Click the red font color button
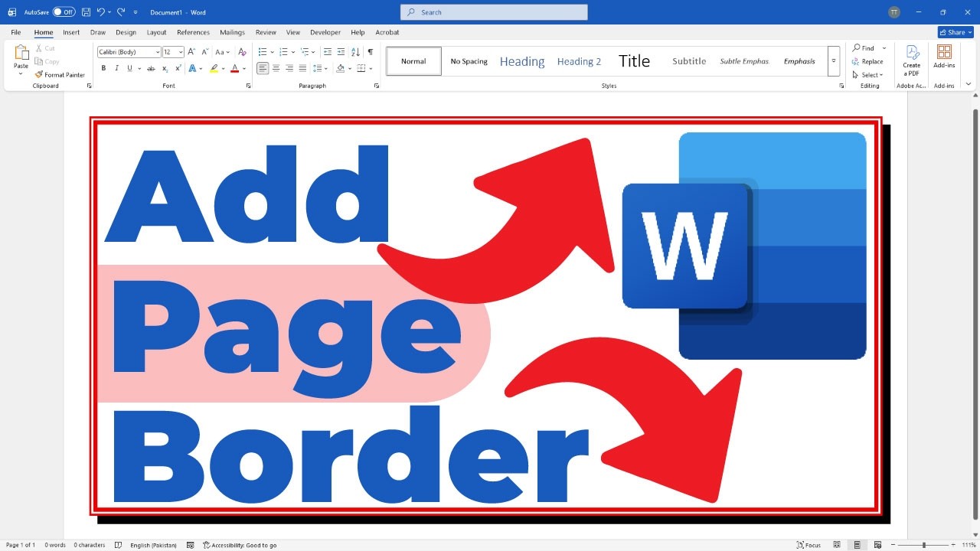The image size is (980, 551). 235,68
